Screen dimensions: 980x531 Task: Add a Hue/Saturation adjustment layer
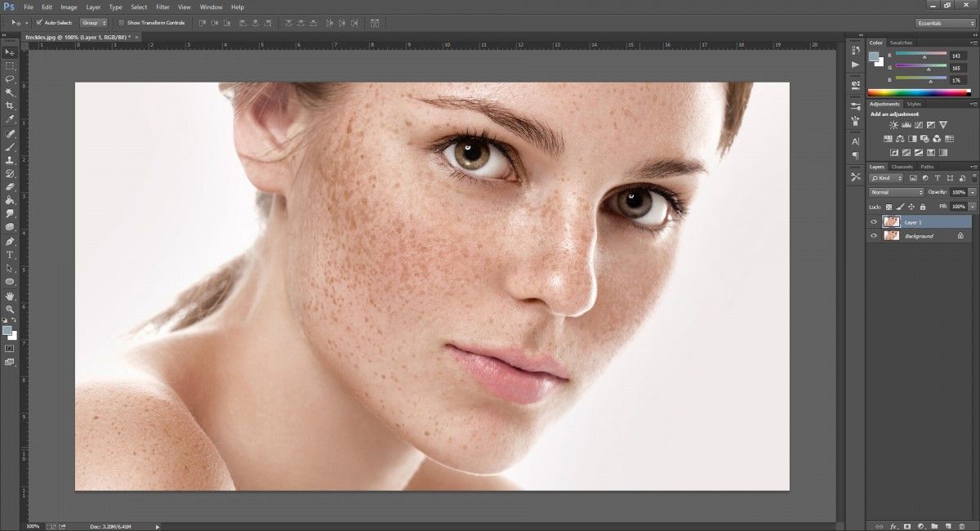click(x=888, y=139)
